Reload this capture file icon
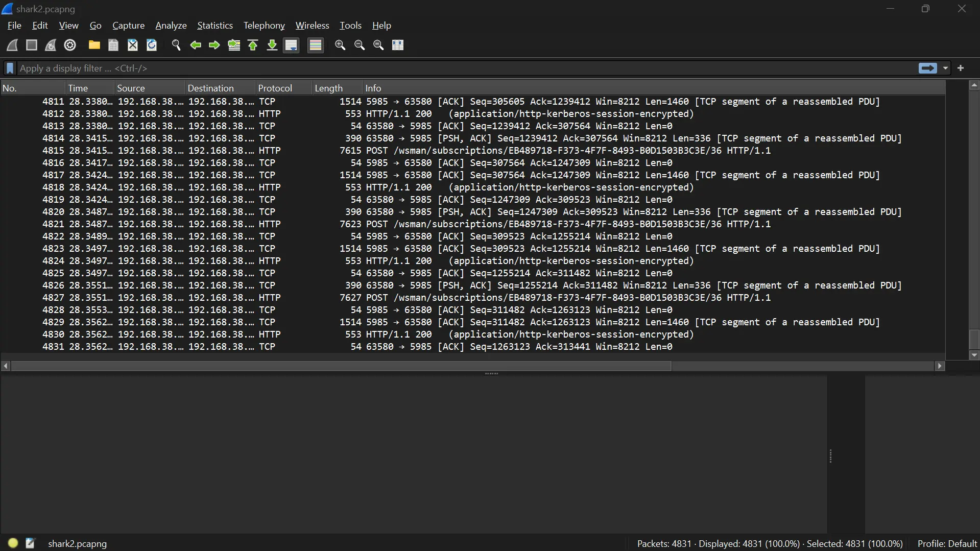The width and height of the screenshot is (980, 551). tap(152, 45)
